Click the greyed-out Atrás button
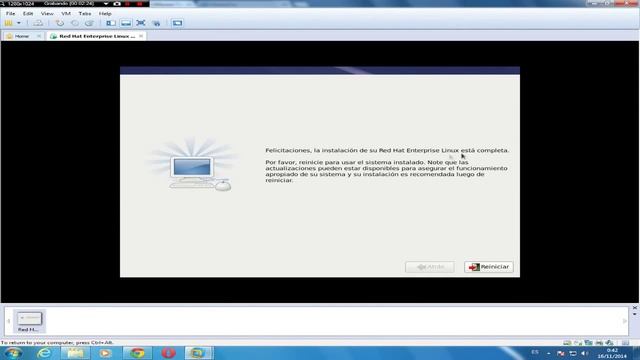This screenshot has height=360, width=640. 430,267
